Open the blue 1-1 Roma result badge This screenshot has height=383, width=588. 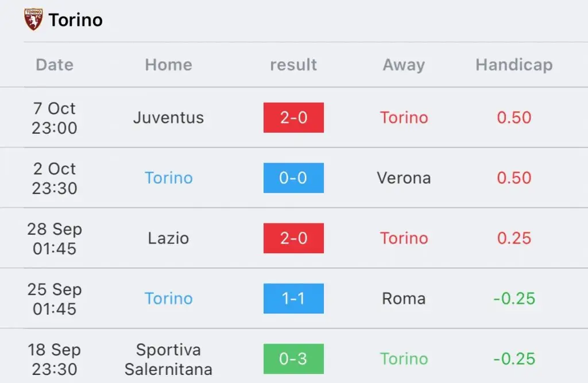[x=293, y=299]
